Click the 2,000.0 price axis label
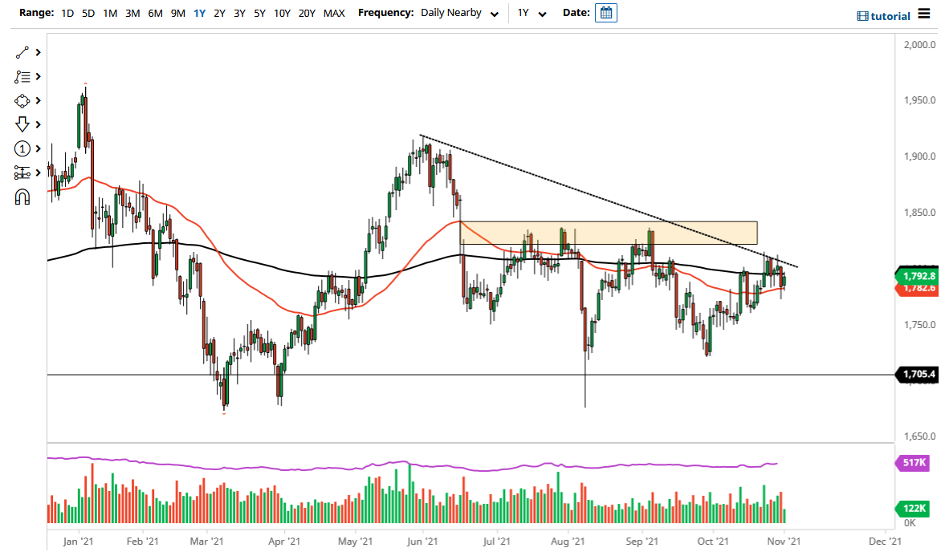941x560 pixels. point(919,44)
